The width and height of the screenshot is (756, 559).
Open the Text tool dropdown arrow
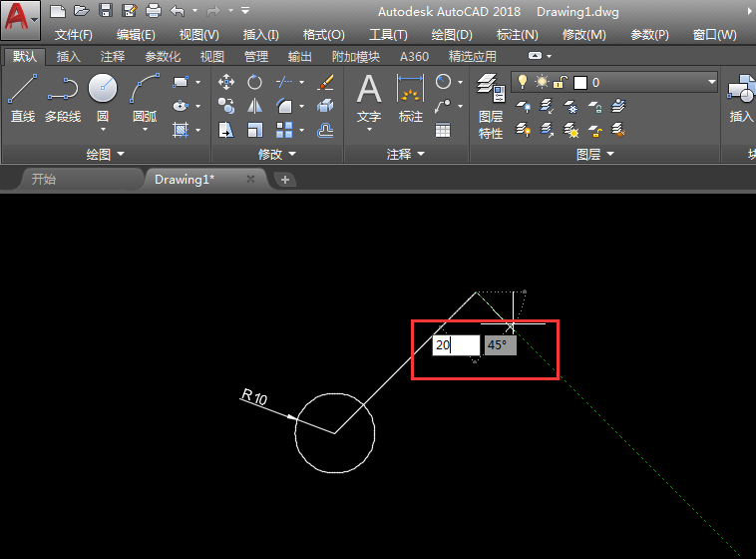click(x=369, y=130)
